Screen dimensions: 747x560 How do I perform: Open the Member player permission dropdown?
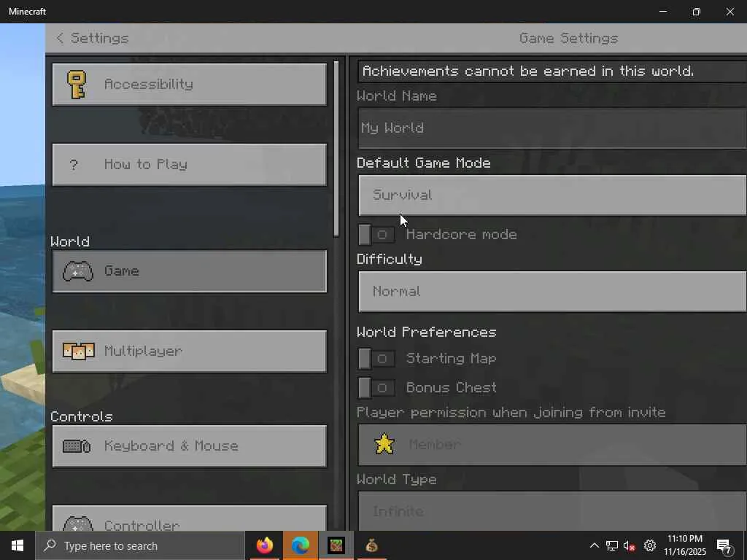pyautogui.click(x=552, y=444)
